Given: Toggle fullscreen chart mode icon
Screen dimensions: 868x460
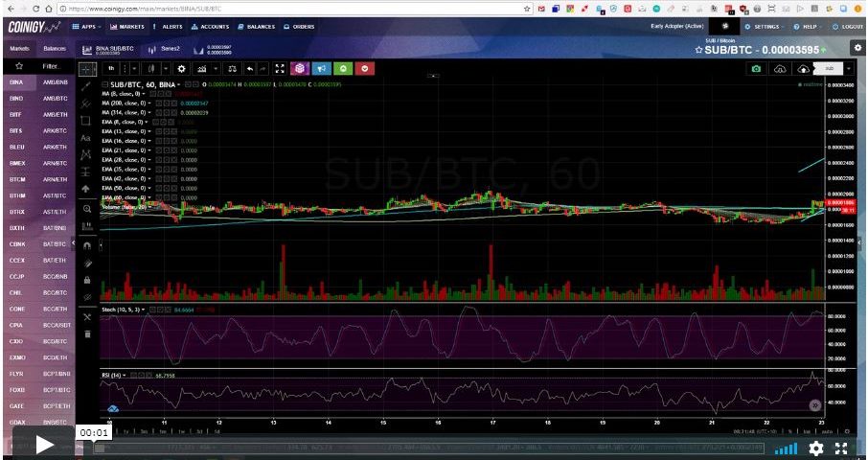Looking at the screenshot, I should pyautogui.click(x=279, y=69).
